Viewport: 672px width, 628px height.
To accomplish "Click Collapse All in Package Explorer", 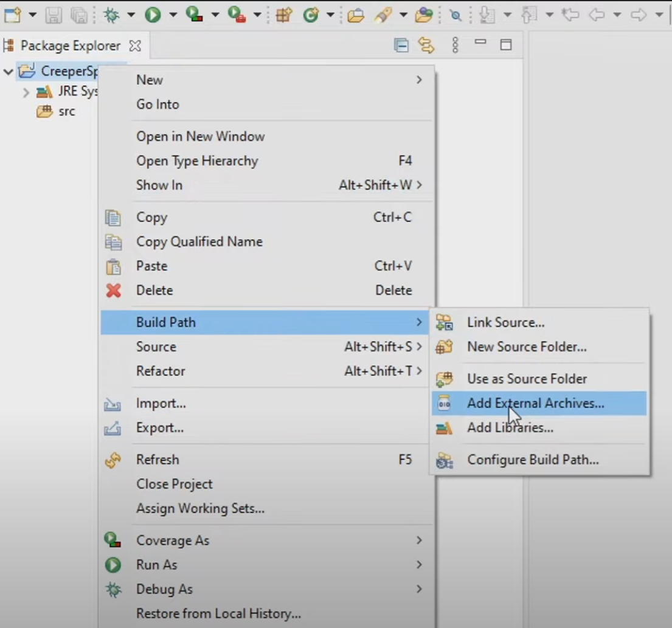I will (x=401, y=45).
